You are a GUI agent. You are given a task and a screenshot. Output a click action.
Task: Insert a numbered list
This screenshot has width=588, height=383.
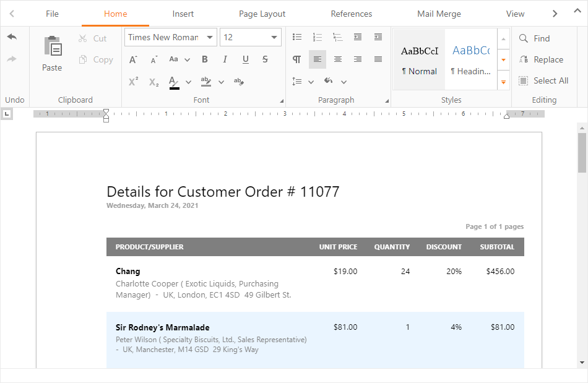click(x=318, y=38)
